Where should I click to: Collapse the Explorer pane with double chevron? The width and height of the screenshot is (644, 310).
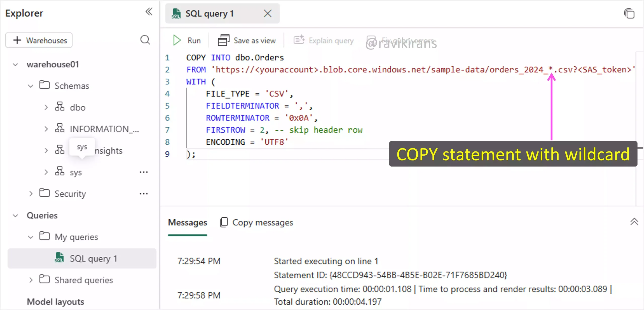pos(149,12)
